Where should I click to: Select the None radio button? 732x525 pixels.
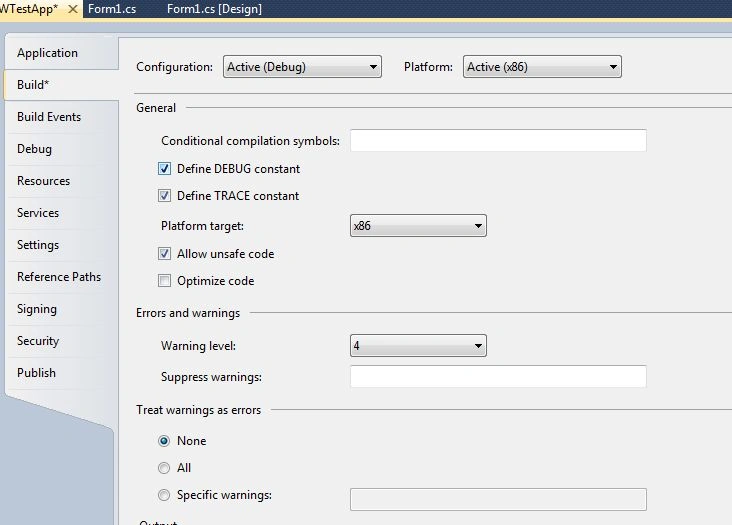164,441
